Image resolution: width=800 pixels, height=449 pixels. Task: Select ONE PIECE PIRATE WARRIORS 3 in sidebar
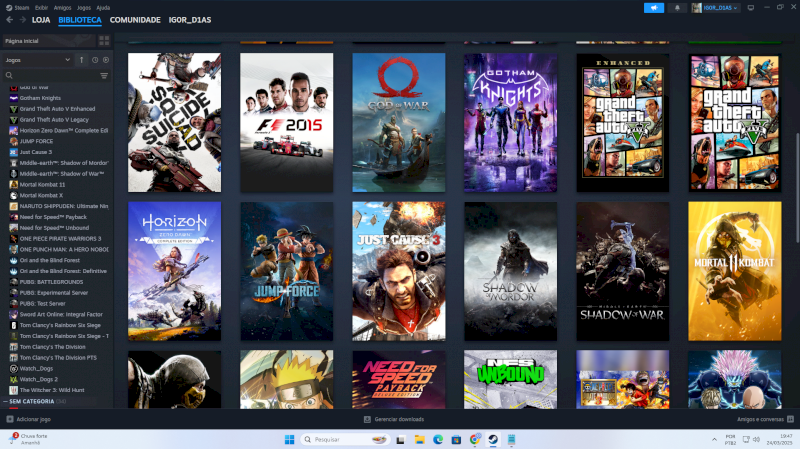(x=60, y=239)
